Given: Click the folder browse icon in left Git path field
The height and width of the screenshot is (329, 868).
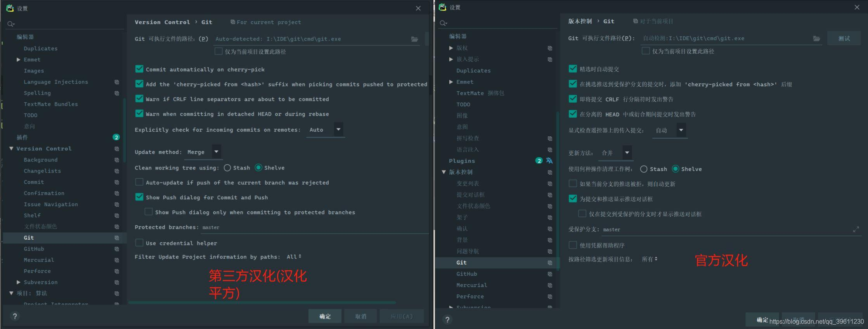Looking at the screenshot, I should click(x=414, y=39).
